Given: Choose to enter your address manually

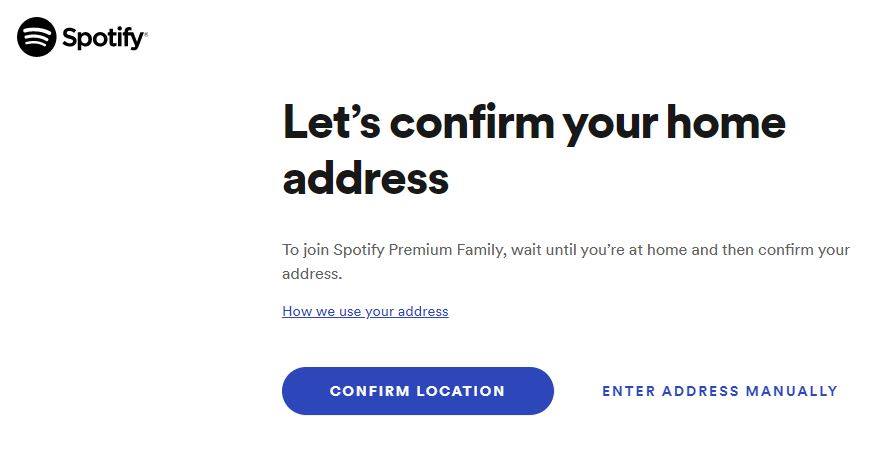Looking at the screenshot, I should point(719,391).
